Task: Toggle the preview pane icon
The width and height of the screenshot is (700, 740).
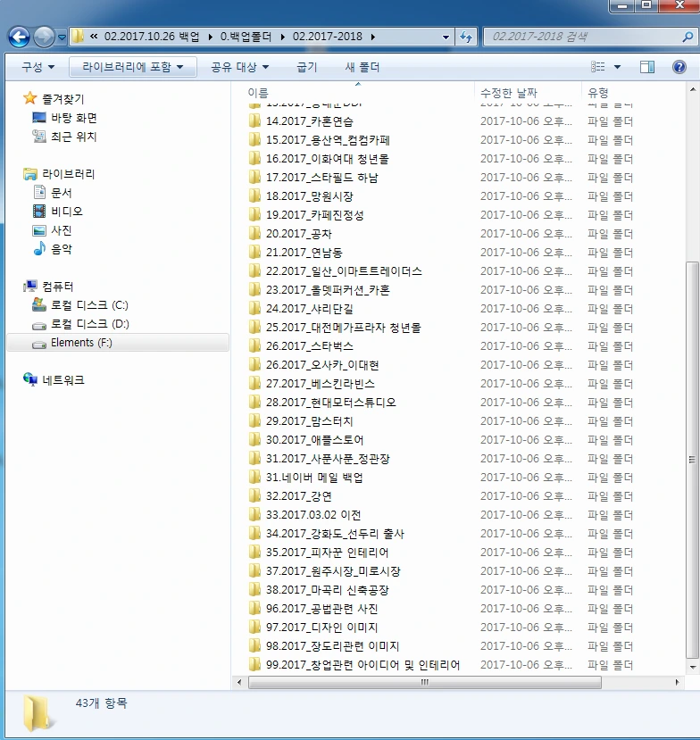Action: coord(647,67)
